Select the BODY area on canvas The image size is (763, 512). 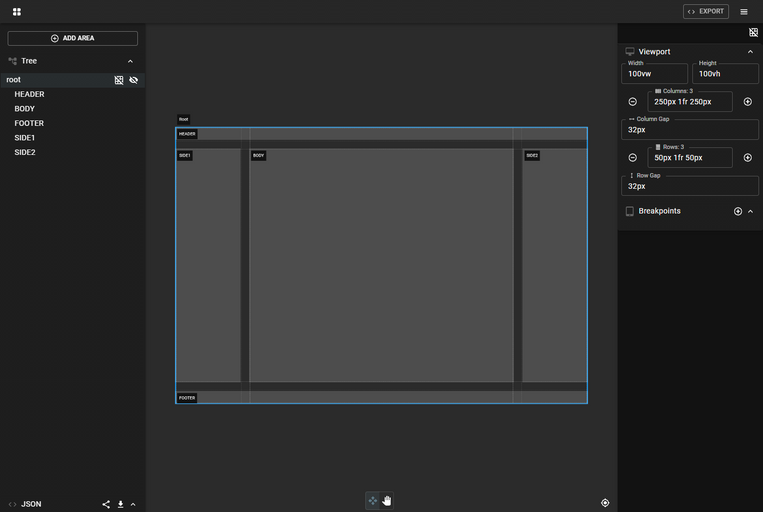[382, 265]
